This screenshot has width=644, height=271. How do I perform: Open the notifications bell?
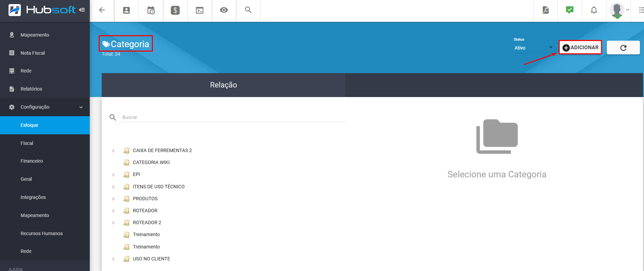click(594, 10)
